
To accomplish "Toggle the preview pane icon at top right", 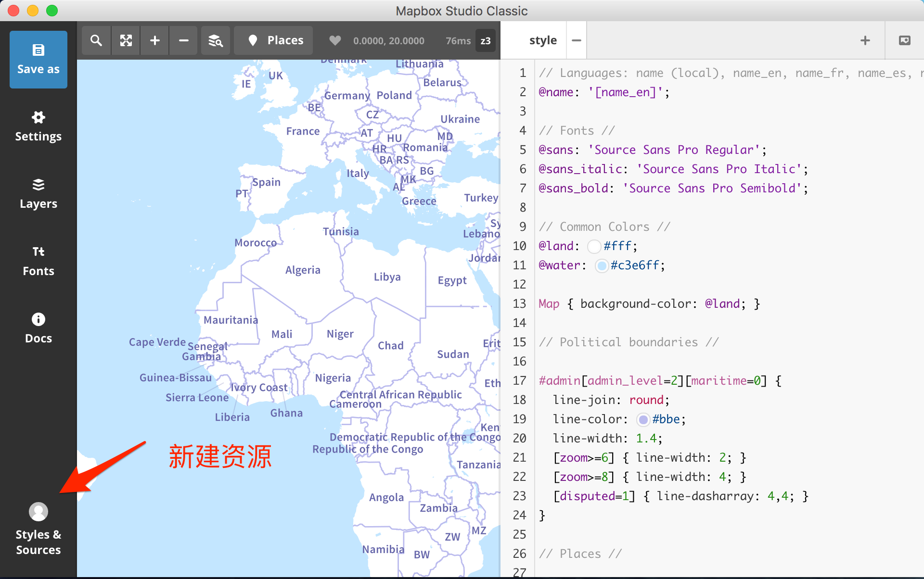I will (x=905, y=40).
